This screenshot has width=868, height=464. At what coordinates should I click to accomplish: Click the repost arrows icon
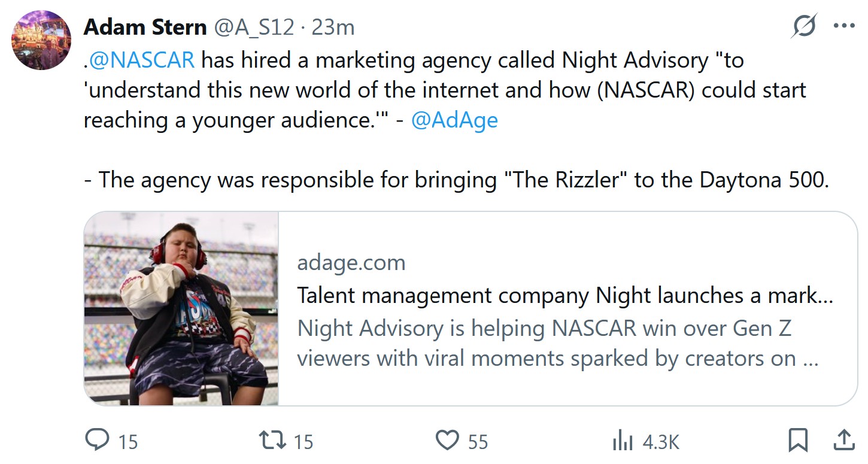pyautogui.click(x=272, y=441)
